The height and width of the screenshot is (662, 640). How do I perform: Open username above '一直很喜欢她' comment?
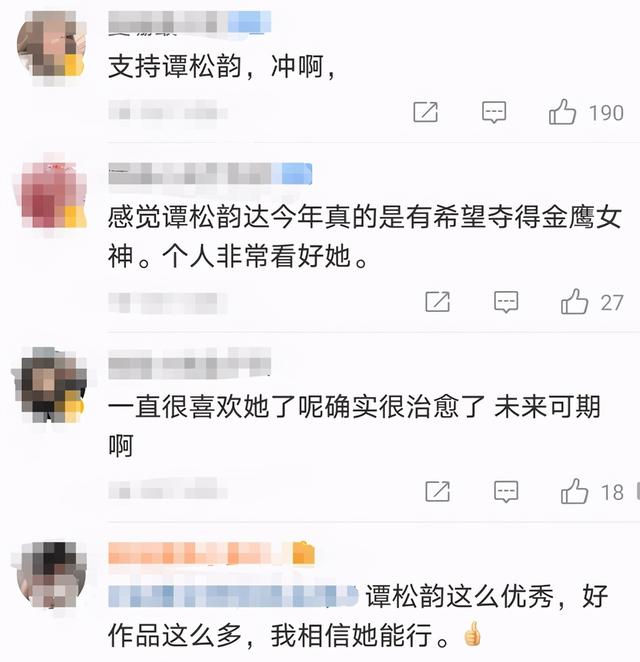[x=190, y=364]
